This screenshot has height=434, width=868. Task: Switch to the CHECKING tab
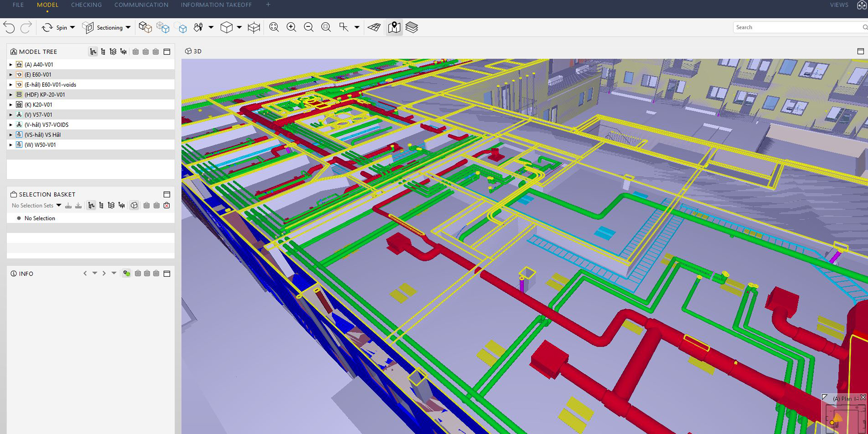click(86, 5)
